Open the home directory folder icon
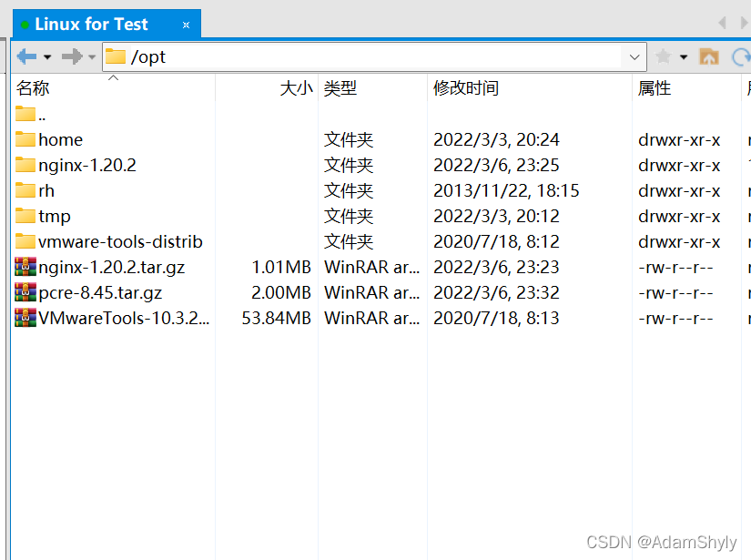This screenshot has height=560, width=751. click(x=25, y=139)
